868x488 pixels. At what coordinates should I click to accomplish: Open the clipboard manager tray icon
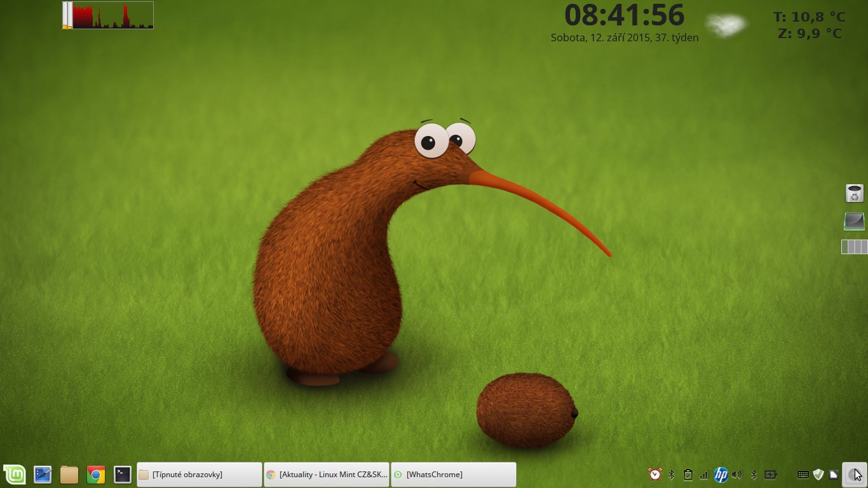click(688, 475)
